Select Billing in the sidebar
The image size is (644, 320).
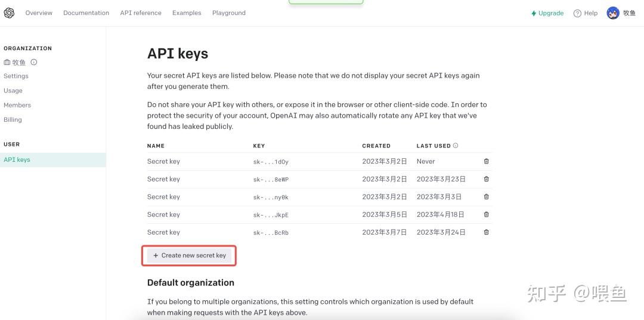coord(13,119)
